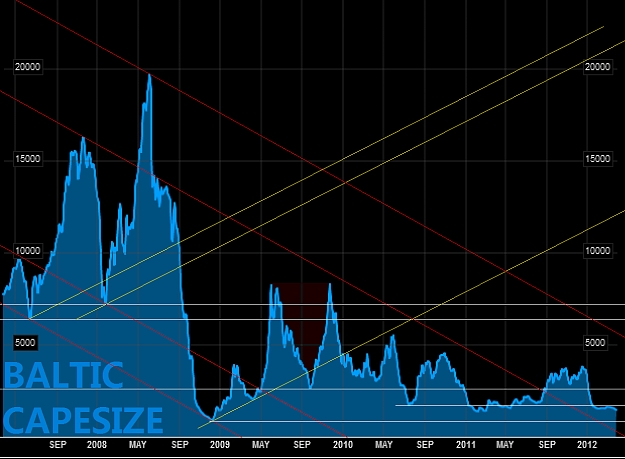
Task: Click the SEP label between 2008 and 2009
Action: pyautogui.click(x=180, y=445)
